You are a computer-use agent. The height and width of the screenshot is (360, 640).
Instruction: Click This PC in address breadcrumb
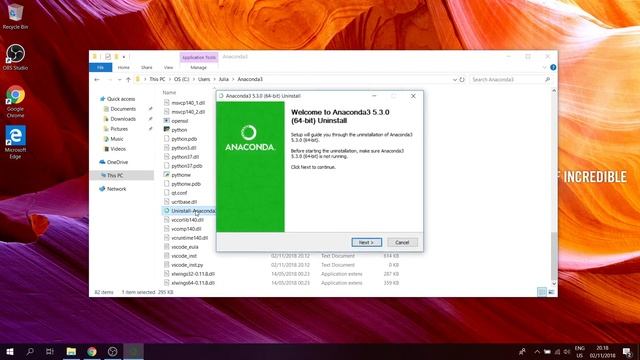point(157,80)
